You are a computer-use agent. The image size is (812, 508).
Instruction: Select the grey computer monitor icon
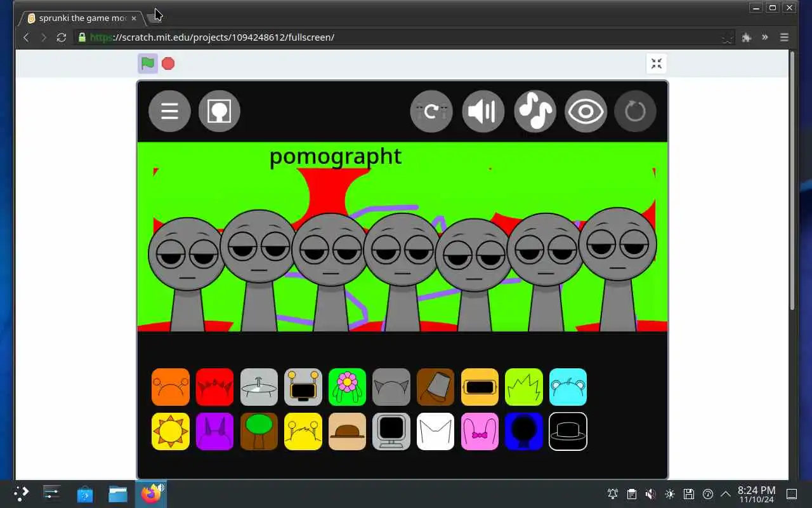391,431
